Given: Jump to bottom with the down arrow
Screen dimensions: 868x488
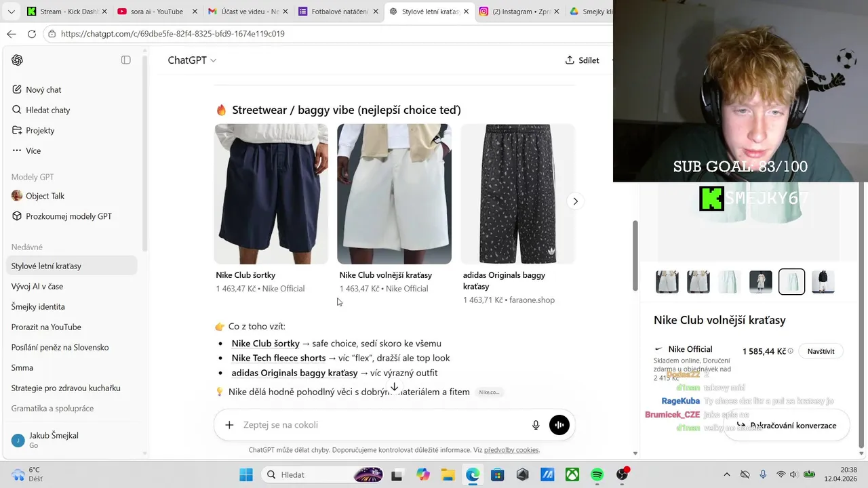Looking at the screenshot, I should [394, 387].
